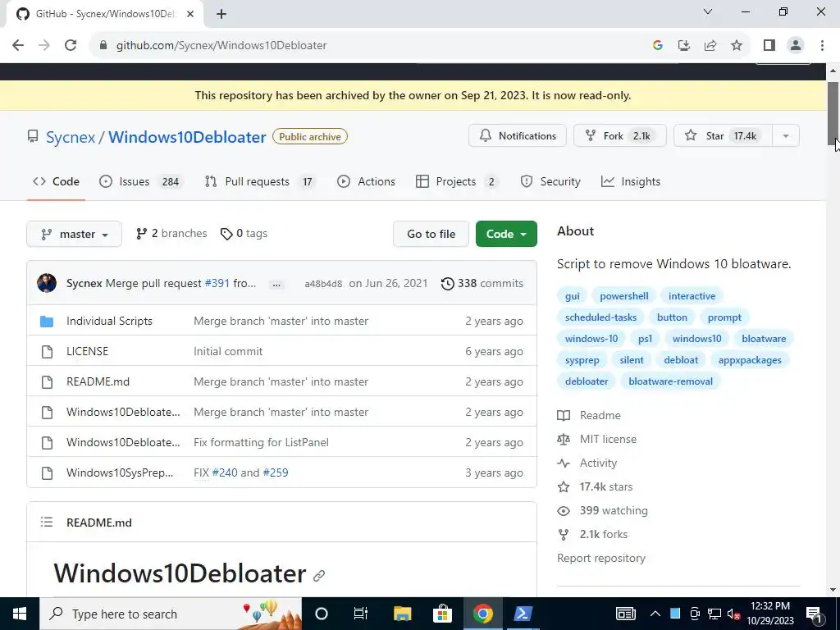
Task: Open File Explorer from taskbar
Action: pyautogui.click(x=402, y=614)
